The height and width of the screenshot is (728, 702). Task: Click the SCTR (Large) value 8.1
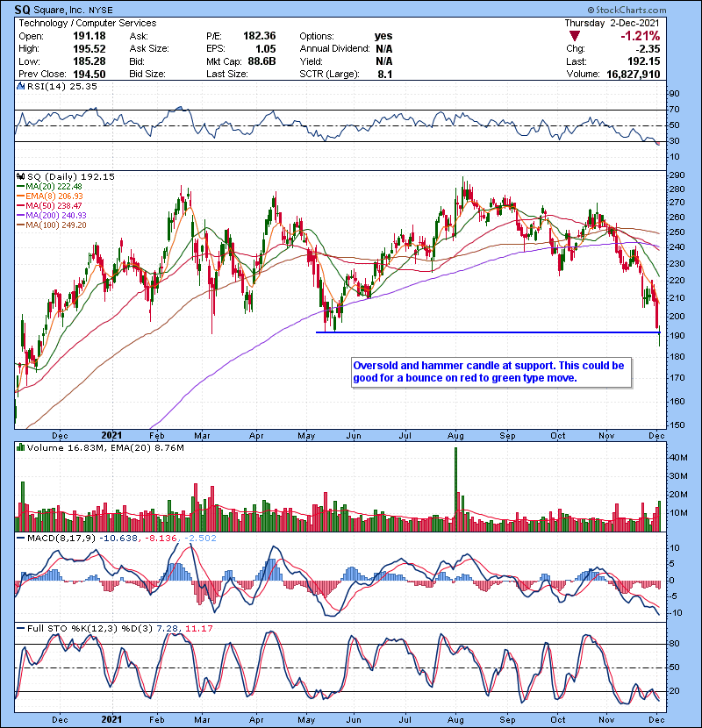(385, 75)
